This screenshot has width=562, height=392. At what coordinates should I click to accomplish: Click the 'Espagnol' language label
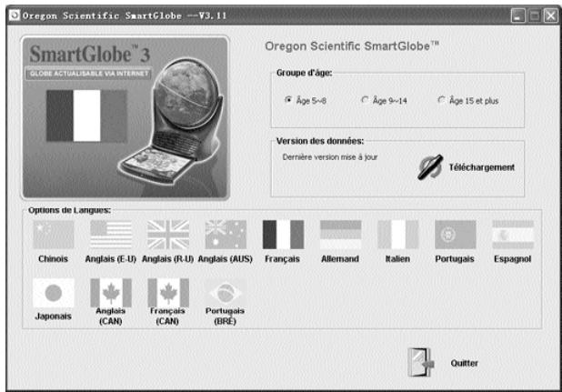click(513, 258)
